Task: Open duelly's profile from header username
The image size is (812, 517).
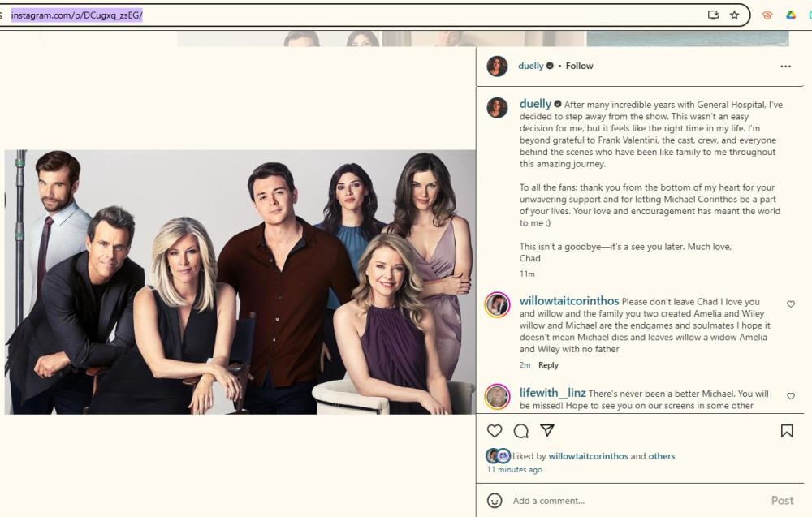Action: pos(530,66)
